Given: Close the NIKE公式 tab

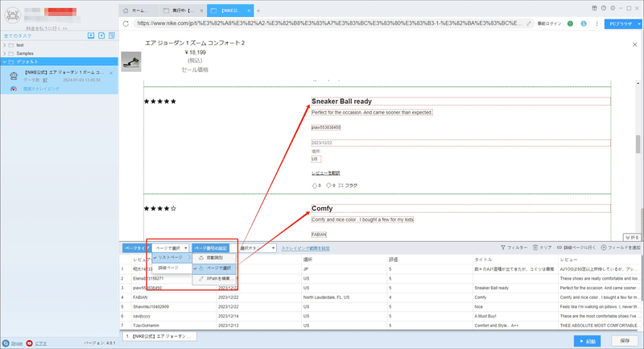Looking at the screenshot, I should (249, 10).
